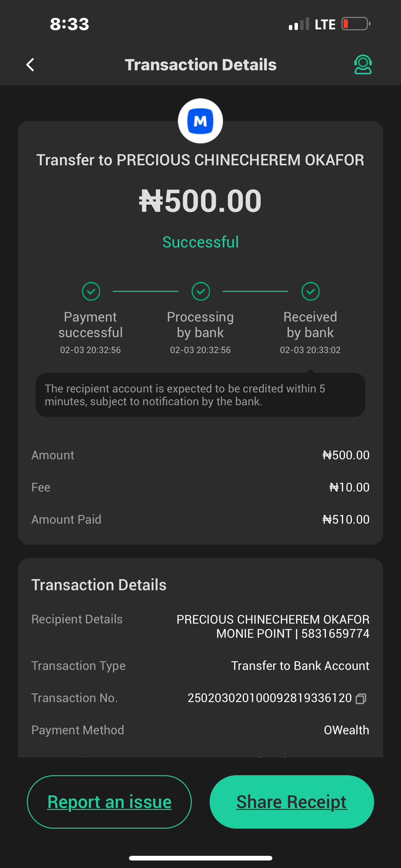Viewport: 401px width, 868px height.
Task: Tap the Amount Paid ₦510.00 value
Action: coord(346,519)
